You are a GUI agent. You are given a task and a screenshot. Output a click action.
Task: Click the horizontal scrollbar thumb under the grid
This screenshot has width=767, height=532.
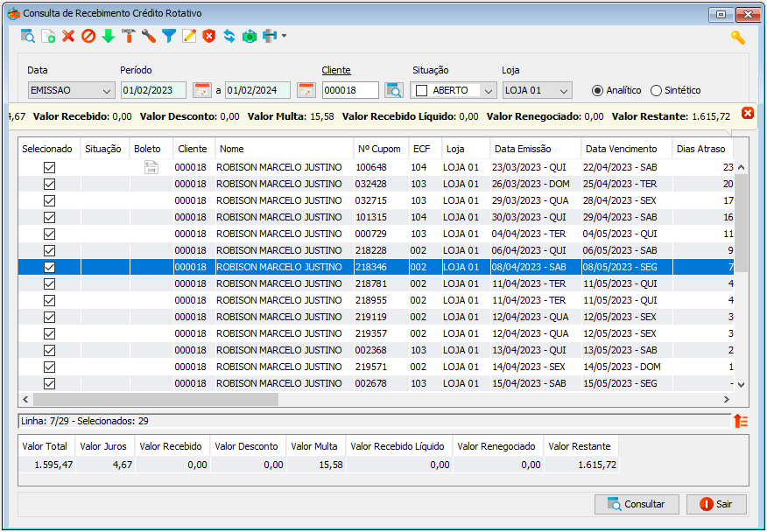point(156,400)
